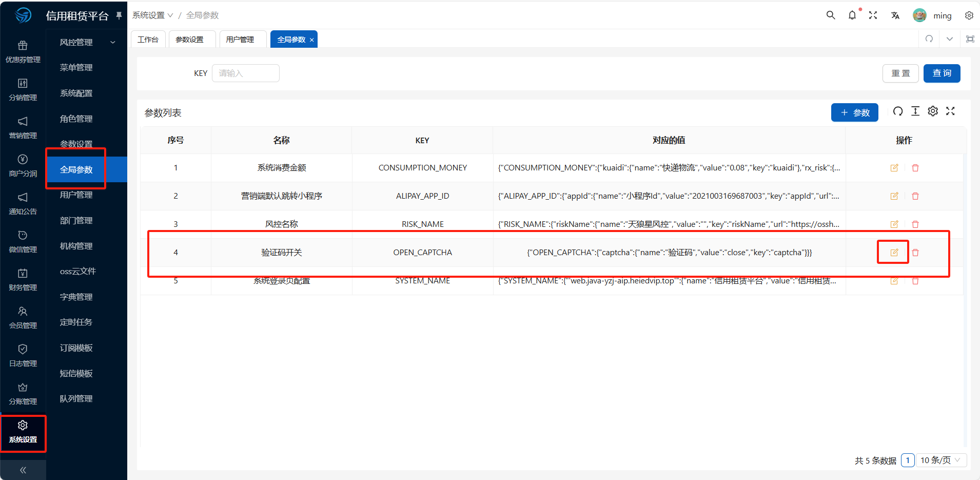Screen dimensions: 980x480
Task: Edit the OPEN_CAPTCHA parameter row
Action: click(894, 253)
